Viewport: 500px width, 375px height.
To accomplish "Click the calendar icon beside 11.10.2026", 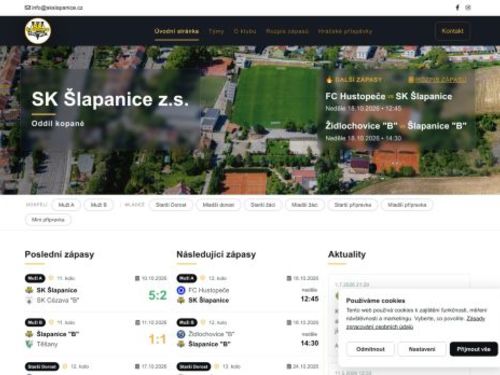I will click(x=137, y=322).
